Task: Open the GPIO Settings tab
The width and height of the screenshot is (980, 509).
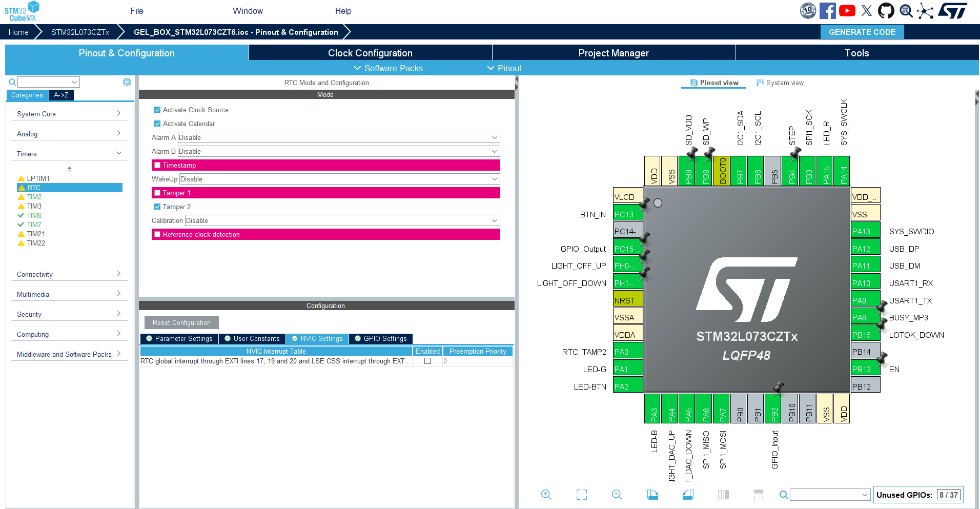Action: click(381, 338)
